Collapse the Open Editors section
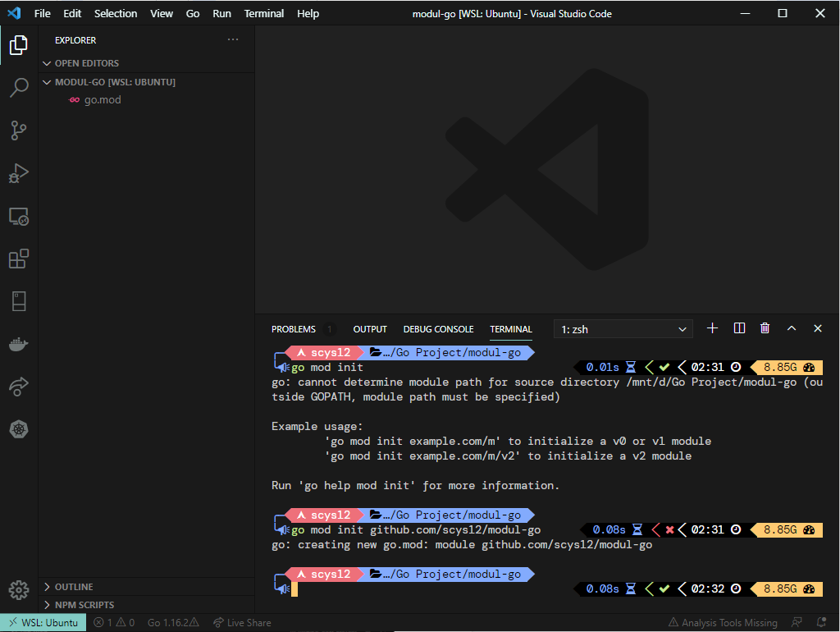840x632 pixels. [146, 63]
